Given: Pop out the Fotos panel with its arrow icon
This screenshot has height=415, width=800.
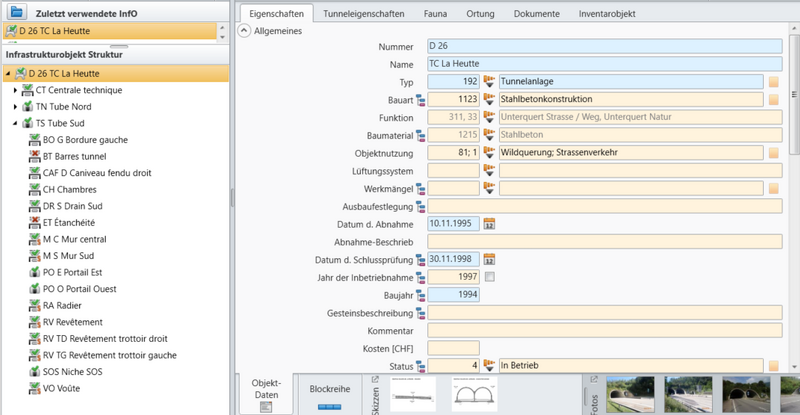Looking at the screenshot, I should click(594, 379).
